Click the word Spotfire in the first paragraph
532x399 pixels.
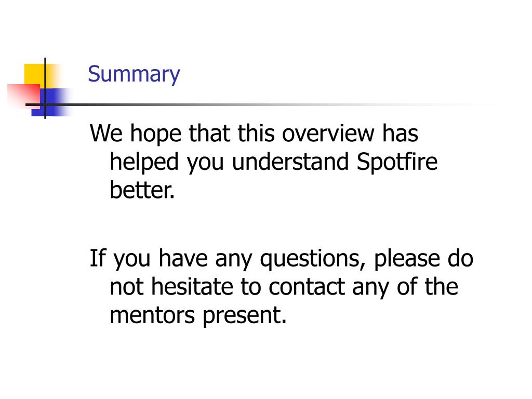tap(397, 162)
